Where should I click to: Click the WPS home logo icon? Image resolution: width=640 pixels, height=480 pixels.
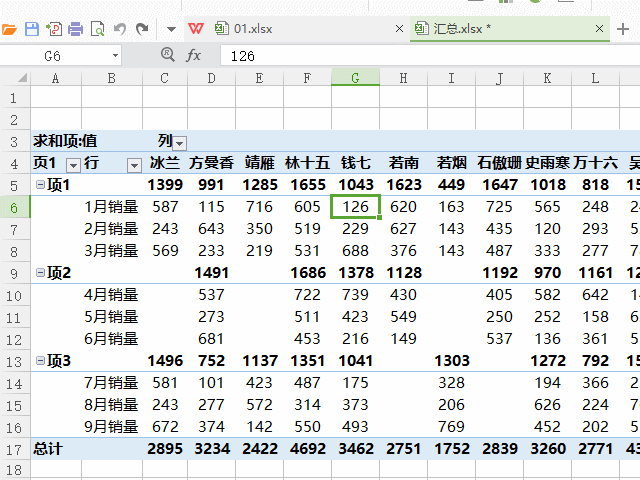click(196, 29)
